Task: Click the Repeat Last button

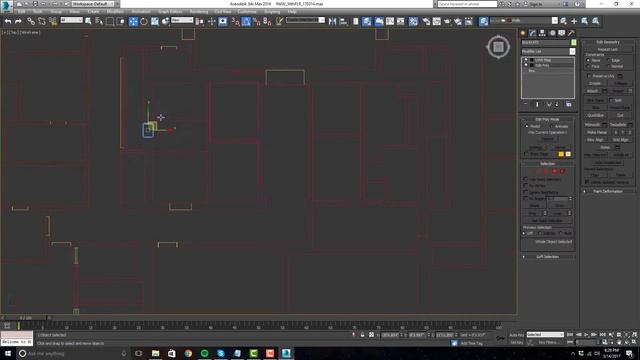Action: click(608, 49)
